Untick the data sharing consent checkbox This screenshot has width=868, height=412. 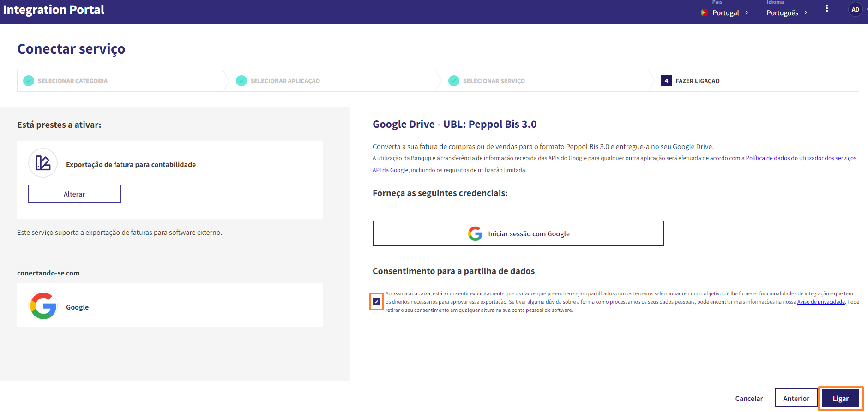(x=376, y=302)
